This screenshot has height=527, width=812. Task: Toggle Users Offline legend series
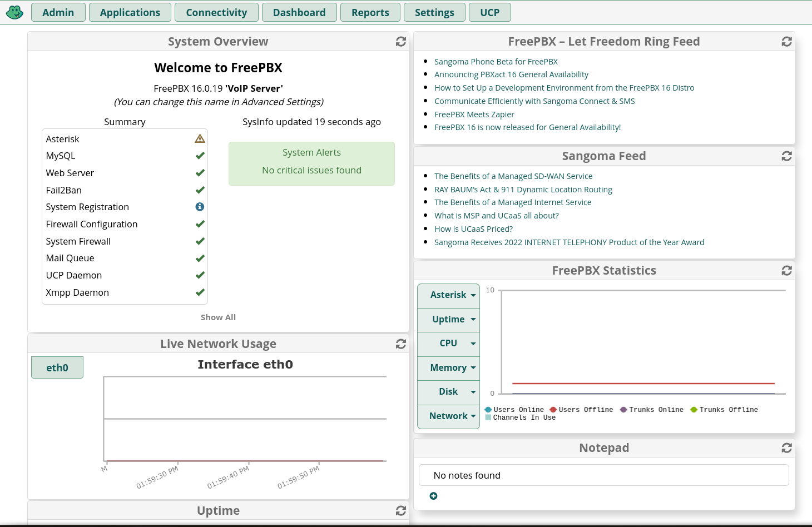pyautogui.click(x=582, y=410)
